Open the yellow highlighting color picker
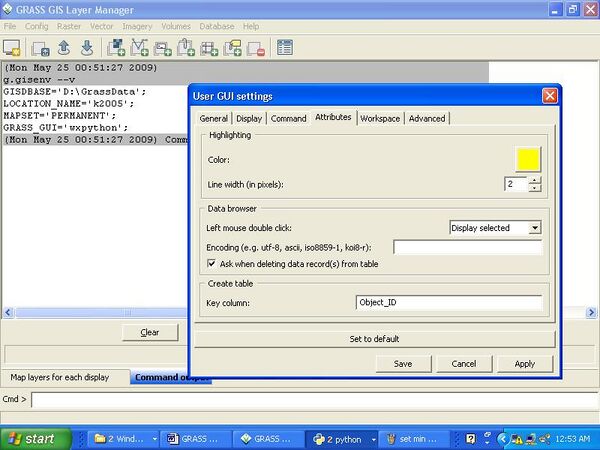This screenshot has height=450, width=600. (x=528, y=159)
